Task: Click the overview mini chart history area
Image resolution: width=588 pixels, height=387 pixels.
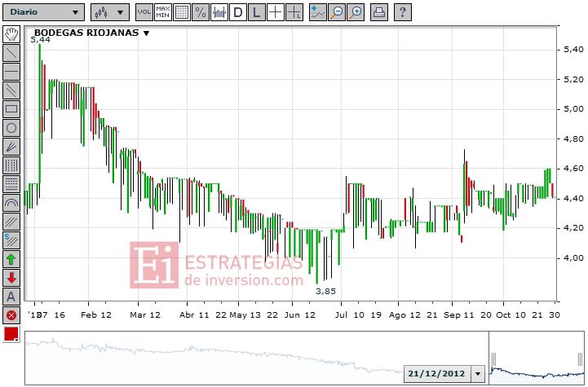Action: 257,358
